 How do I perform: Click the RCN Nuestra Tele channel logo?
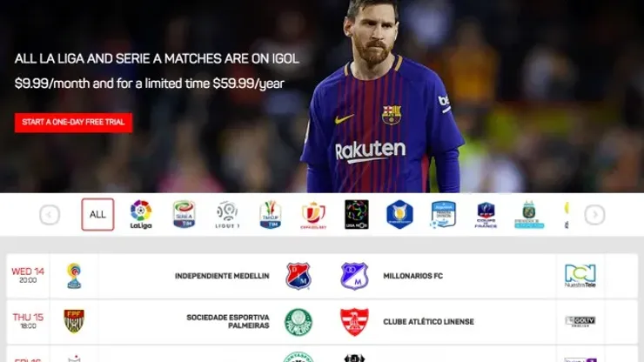580,276
